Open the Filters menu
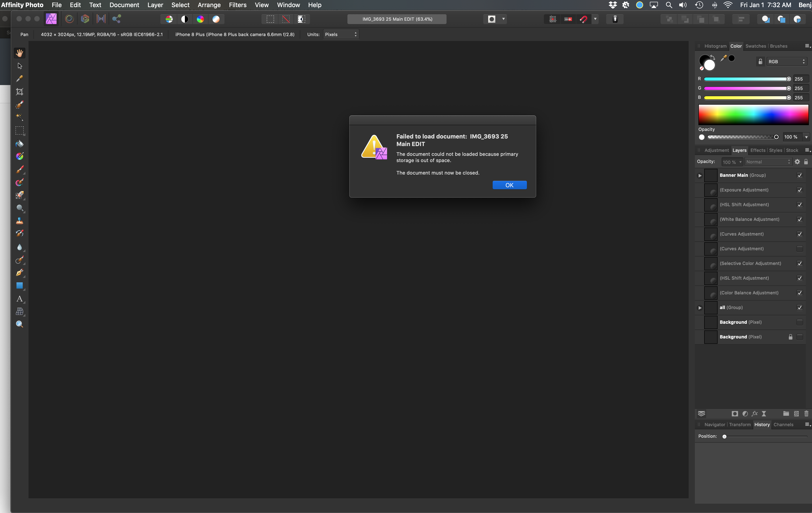 [237, 5]
